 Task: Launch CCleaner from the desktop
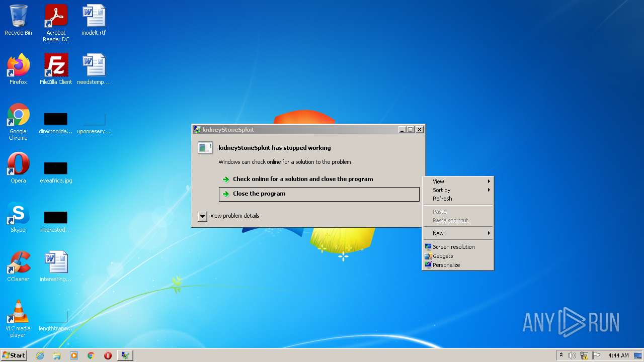coord(18,266)
